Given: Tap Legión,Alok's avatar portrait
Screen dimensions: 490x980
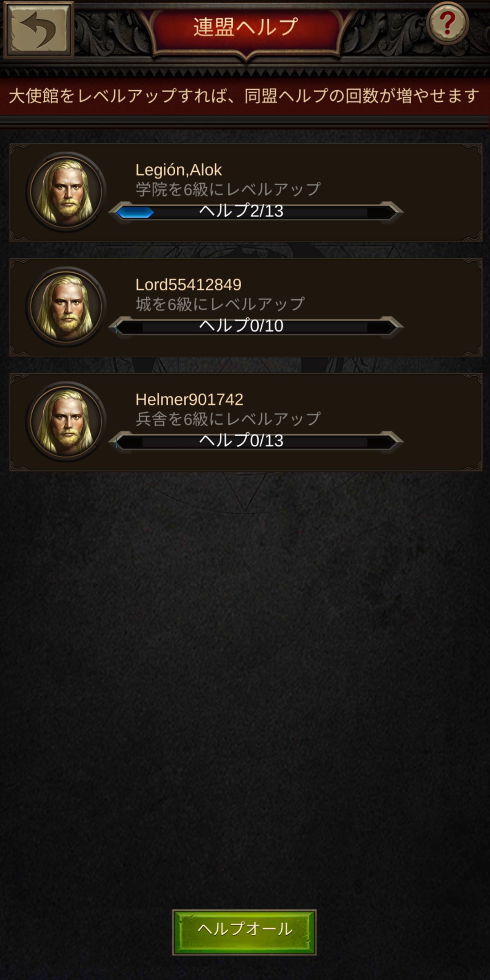Looking at the screenshot, I should [x=66, y=192].
